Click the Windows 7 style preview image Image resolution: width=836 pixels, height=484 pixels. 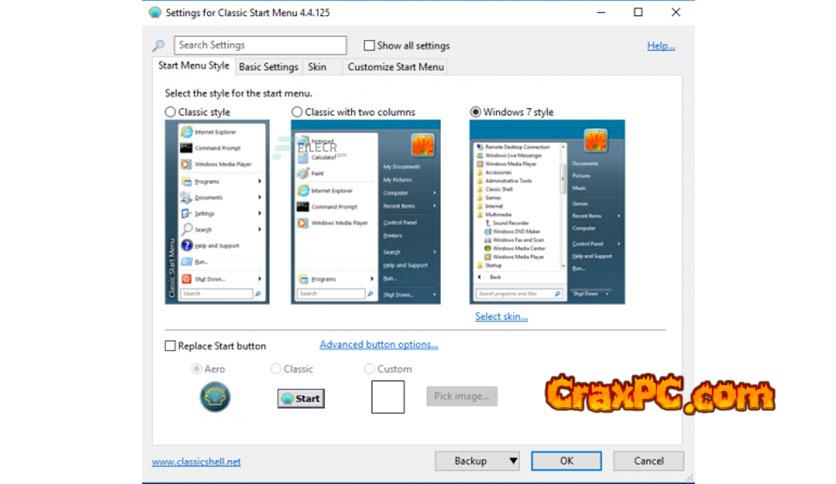[546, 212]
